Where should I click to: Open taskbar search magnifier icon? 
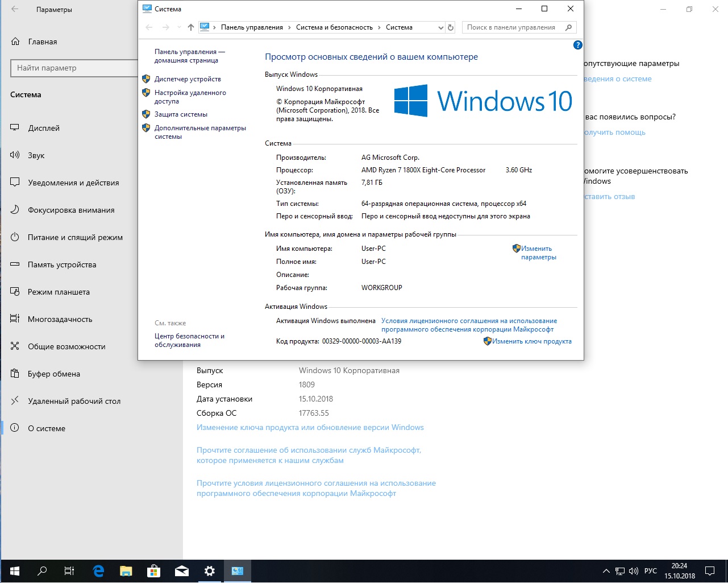tap(42, 571)
